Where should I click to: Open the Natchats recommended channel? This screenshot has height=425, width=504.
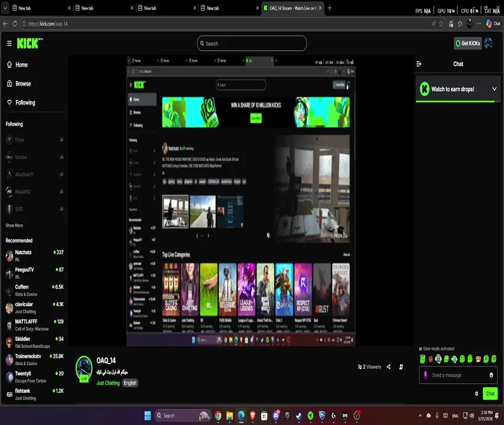pos(34,256)
